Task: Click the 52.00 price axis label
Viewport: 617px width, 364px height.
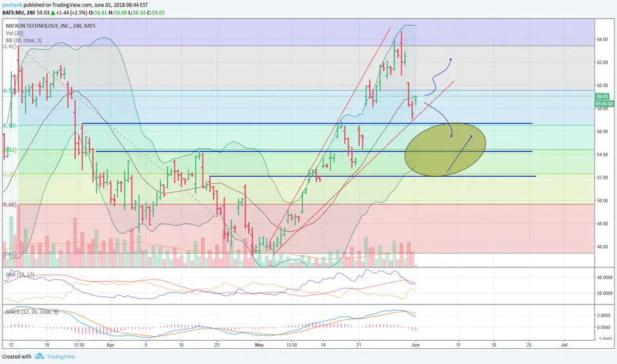Action: pos(602,177)
